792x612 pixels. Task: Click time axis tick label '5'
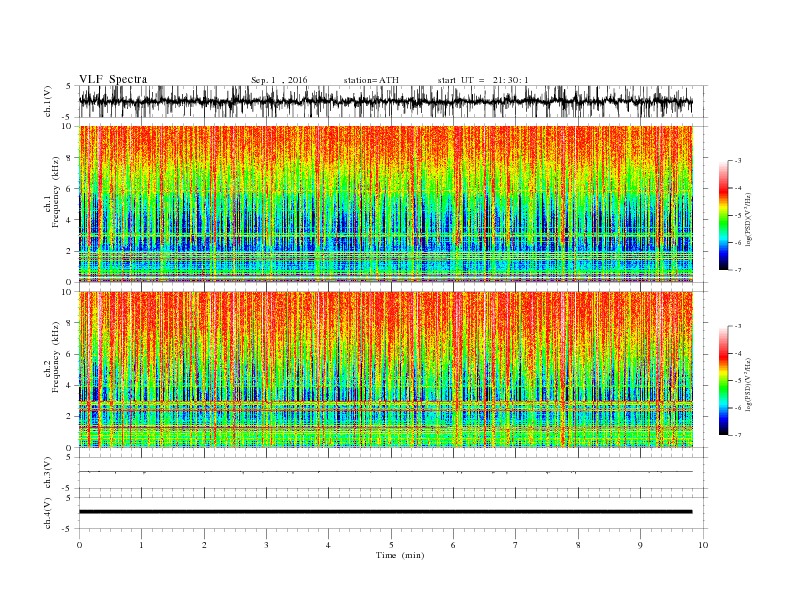[x=391, y=545]
